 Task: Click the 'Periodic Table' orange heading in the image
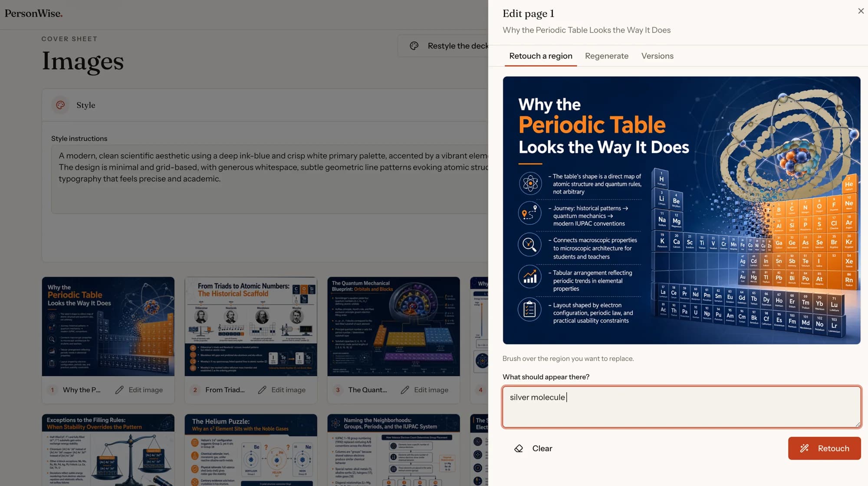click(x=592, y=125)
